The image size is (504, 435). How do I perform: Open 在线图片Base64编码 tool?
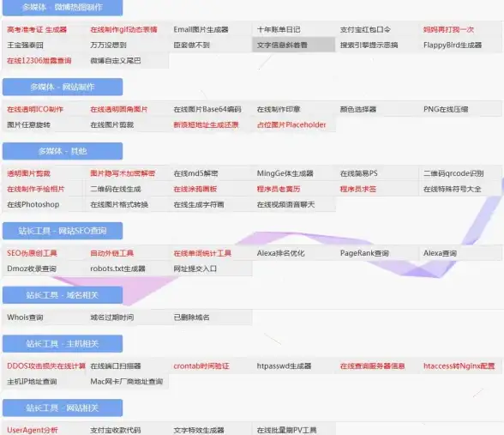[x=207, y=110]
